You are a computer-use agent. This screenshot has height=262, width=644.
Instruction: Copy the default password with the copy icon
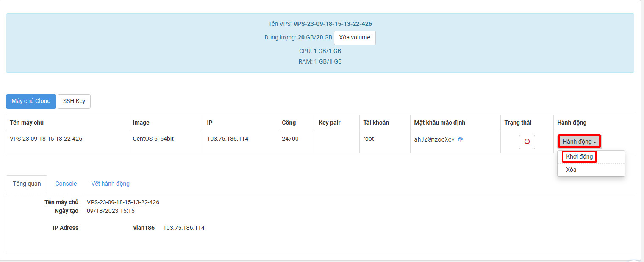click(x=461, y=139)
